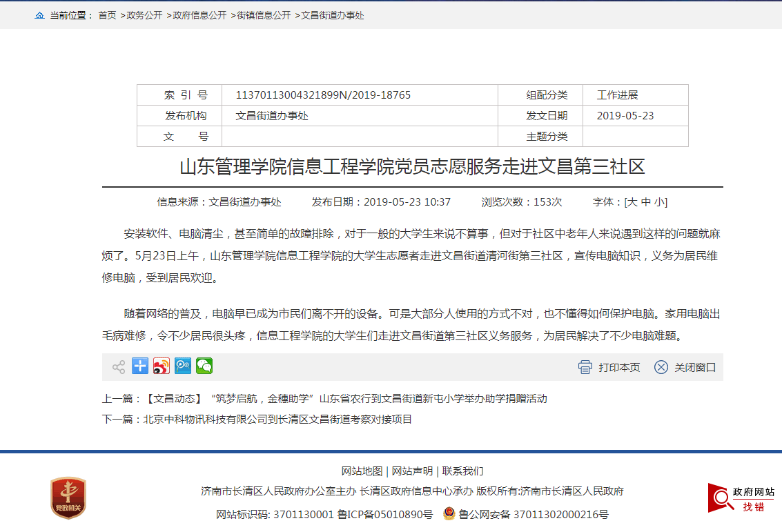Navigate to 街镇信息公开 in the breadcrumb
The image size is (782, 532).
[264, 15]
